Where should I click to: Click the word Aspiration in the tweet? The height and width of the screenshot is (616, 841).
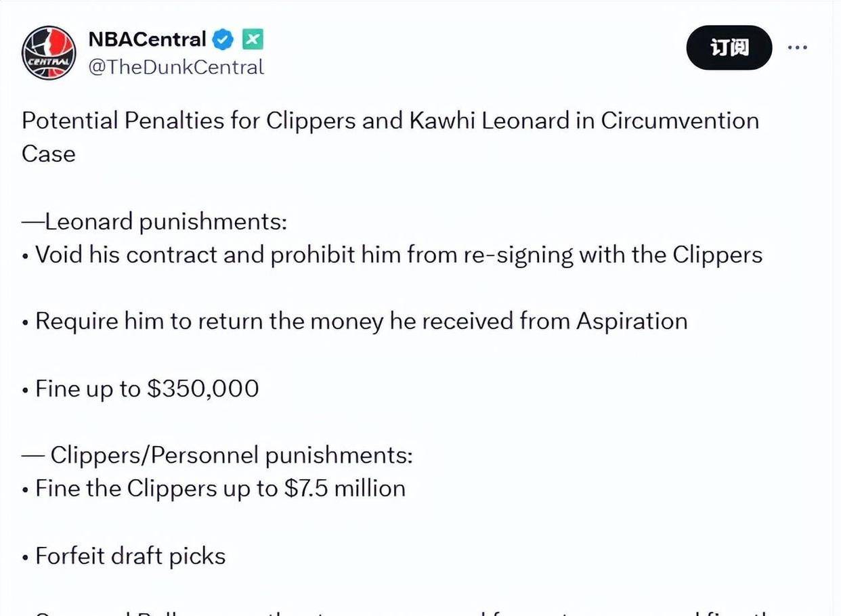[632, 321]
